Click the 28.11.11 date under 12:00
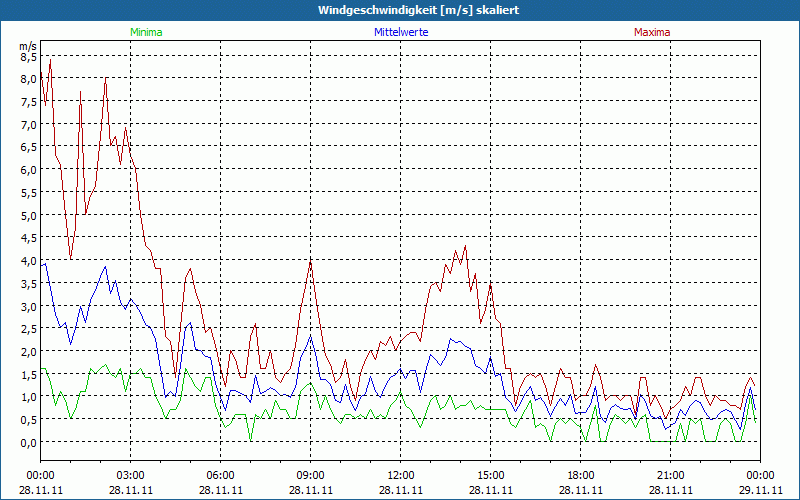800x500 pixels. click(x=401, y=490)
